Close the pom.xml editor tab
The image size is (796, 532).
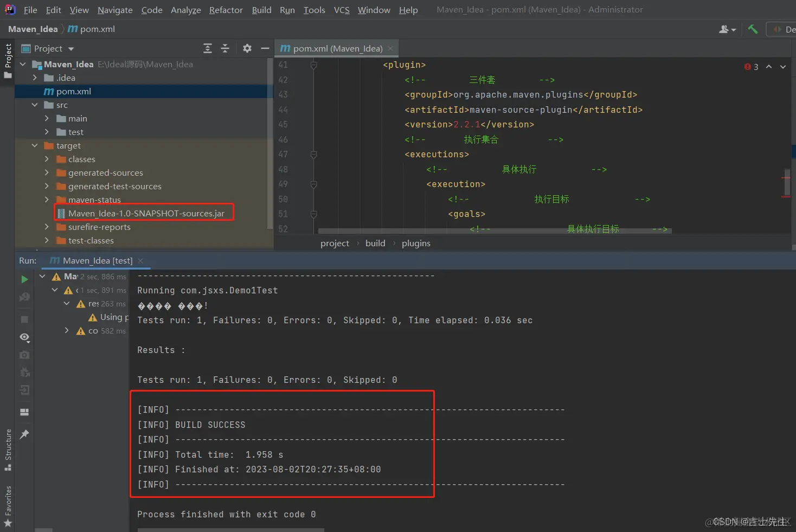pyautogui.click(x=390, y=48)
